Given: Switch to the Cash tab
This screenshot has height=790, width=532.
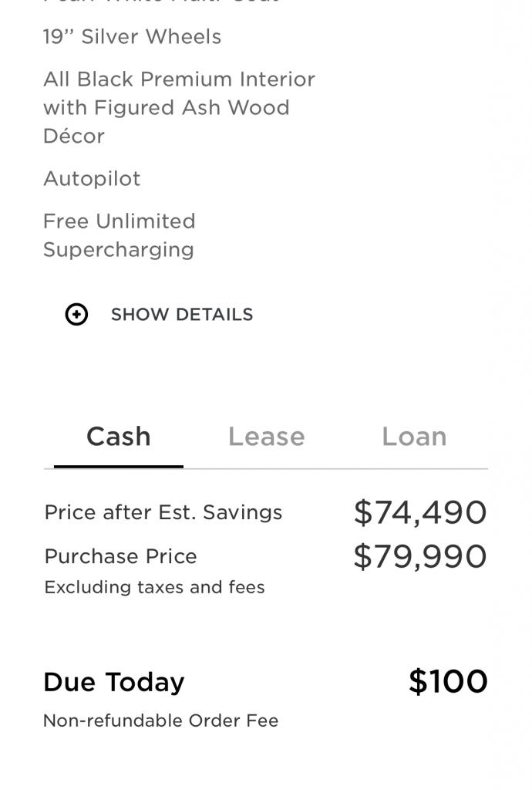Looking at the screenshot, I should pyautogui.click(x=118, y=437).
